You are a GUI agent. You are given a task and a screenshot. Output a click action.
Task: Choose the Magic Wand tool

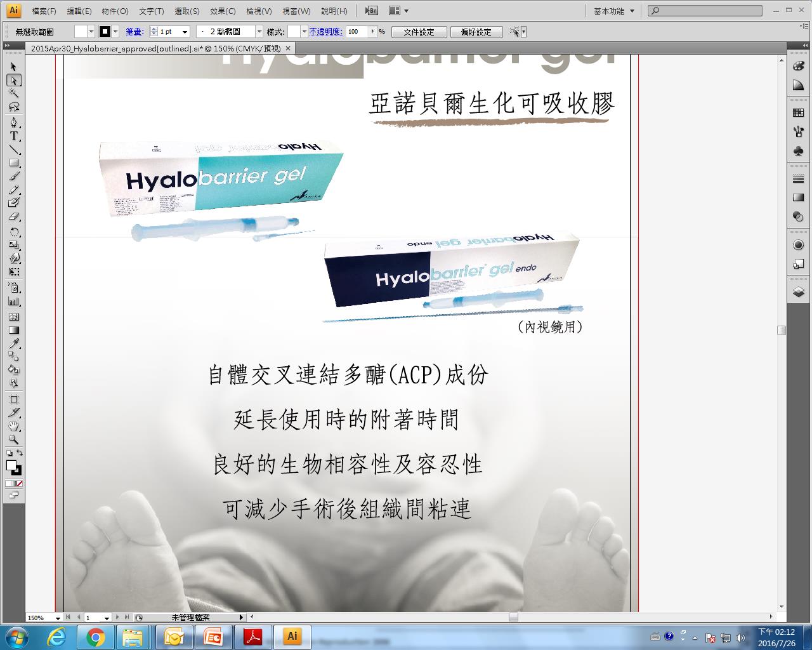[x=13, y=93]
